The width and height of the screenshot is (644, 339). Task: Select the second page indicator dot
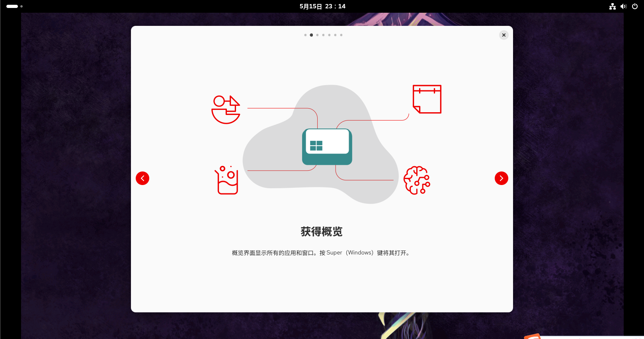311,35
